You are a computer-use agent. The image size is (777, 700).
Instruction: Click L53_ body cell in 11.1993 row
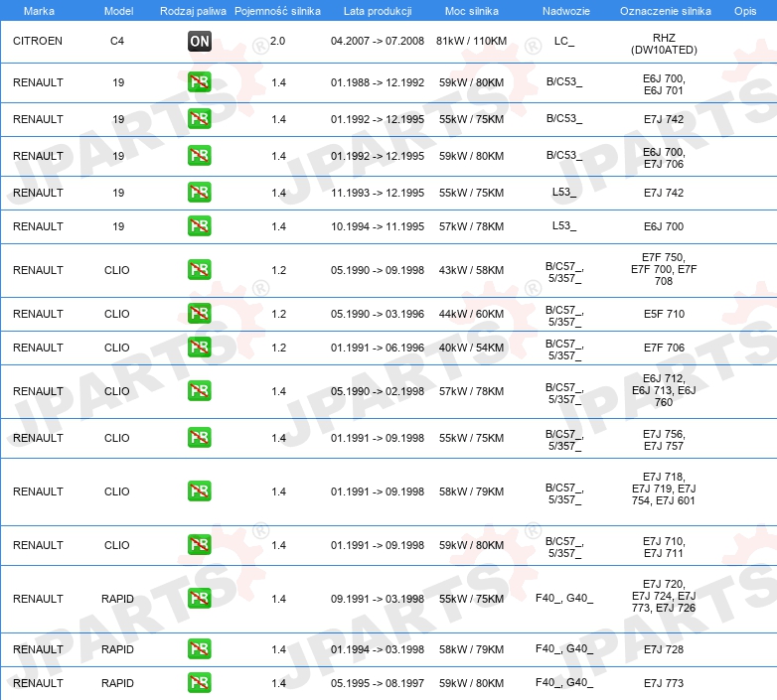pos(564,192)
